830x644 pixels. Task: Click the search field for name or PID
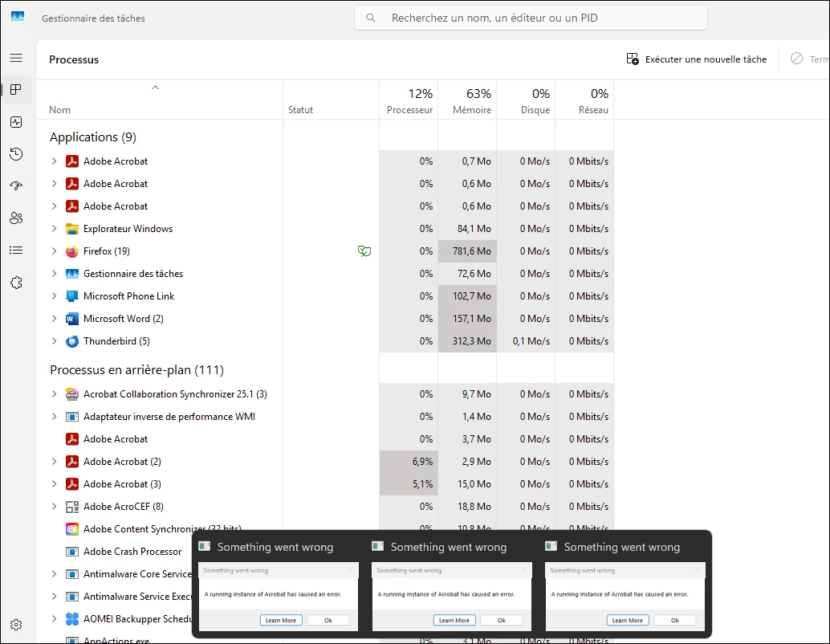click(x=531, y=18)
